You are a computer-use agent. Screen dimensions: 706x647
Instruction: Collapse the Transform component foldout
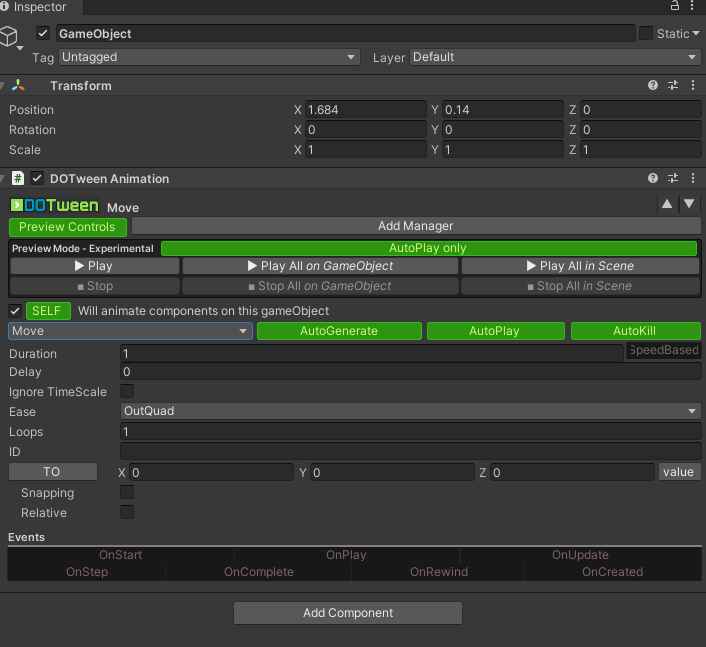click(x=2, y=86)
